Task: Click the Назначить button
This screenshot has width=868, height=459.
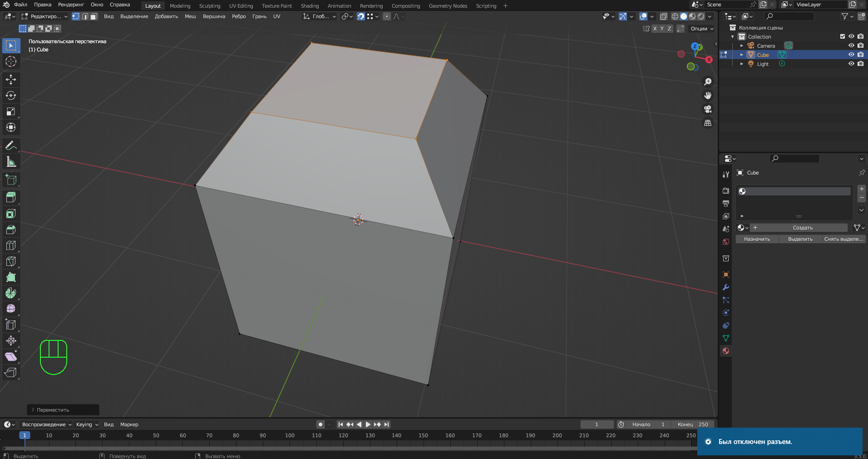Action: coord(757,239)
